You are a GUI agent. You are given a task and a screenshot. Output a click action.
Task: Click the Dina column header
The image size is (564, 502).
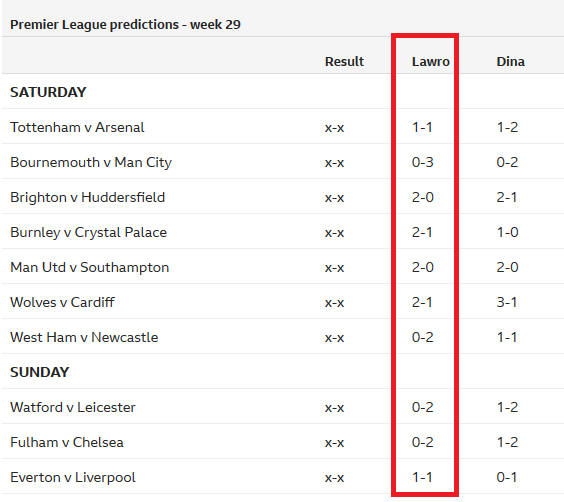pos(510,61)
